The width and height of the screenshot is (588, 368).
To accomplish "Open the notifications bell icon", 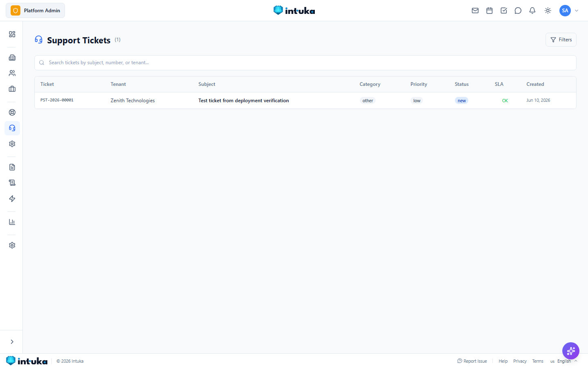I will pyautogui.click(x=532, y=11).
